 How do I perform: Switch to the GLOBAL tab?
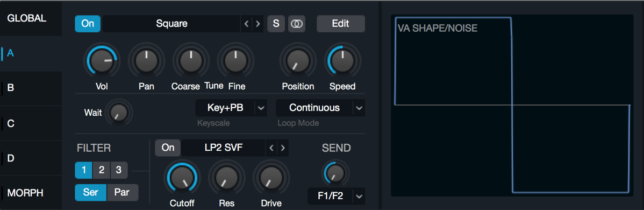[x=31, y=18]
